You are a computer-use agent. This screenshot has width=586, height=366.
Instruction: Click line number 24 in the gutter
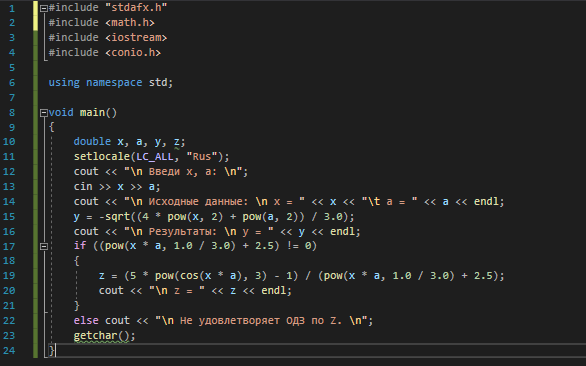tap(9, 351)
